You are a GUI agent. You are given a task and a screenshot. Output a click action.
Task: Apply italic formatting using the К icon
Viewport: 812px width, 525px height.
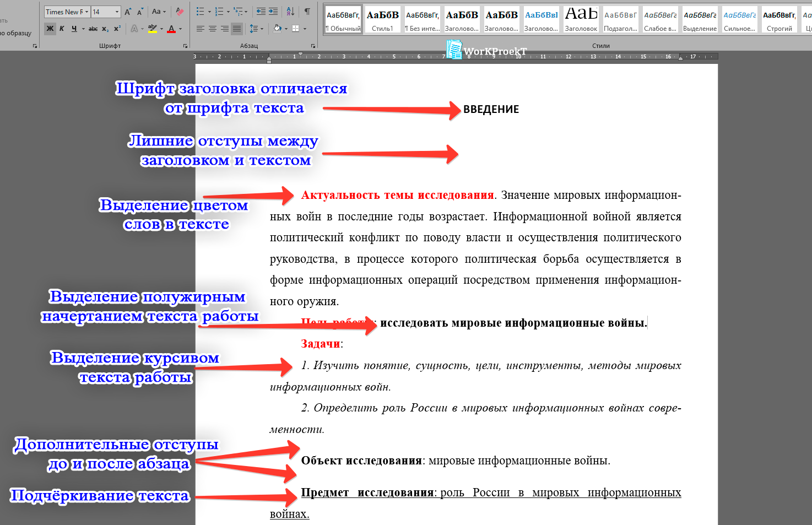coord(61,28)
